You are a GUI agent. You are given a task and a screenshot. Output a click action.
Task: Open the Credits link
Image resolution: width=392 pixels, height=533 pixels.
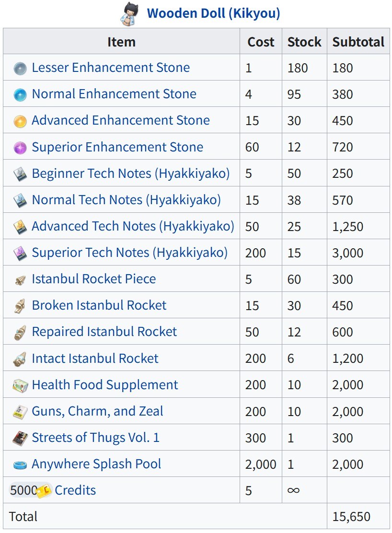tap(75, 490)
